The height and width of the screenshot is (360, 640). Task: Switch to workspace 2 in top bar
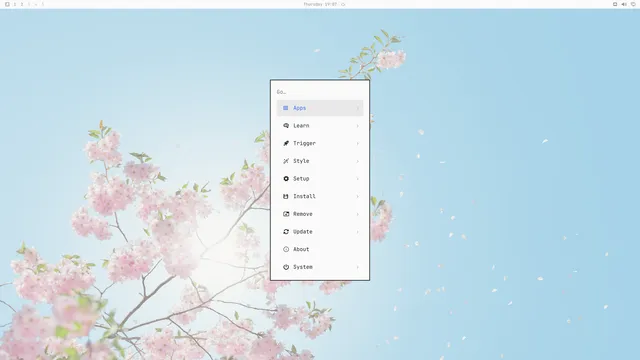[x=22, y=4]
